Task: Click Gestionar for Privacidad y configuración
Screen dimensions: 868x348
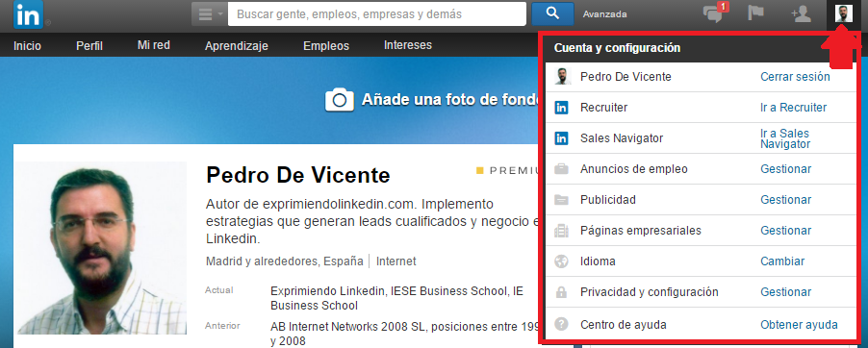Action: 785,292
